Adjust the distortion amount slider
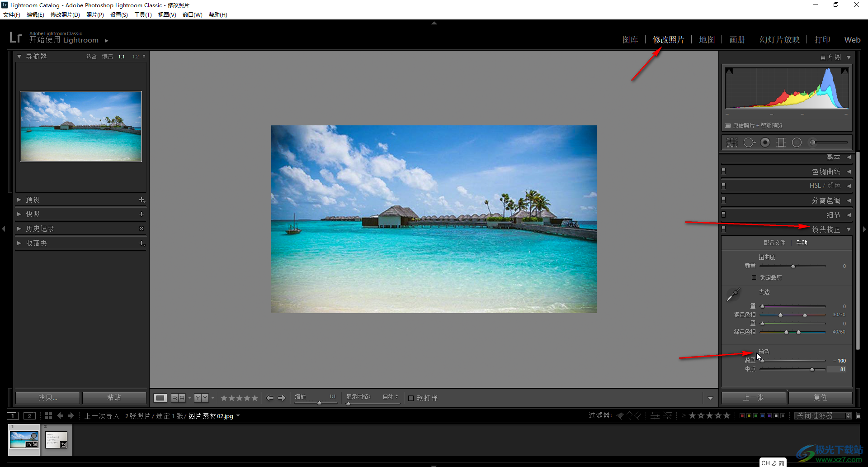 click(793, 266)
